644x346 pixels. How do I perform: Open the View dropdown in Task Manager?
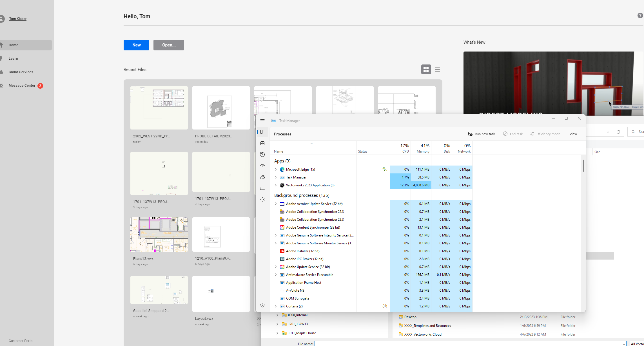(x=575, y=134)
